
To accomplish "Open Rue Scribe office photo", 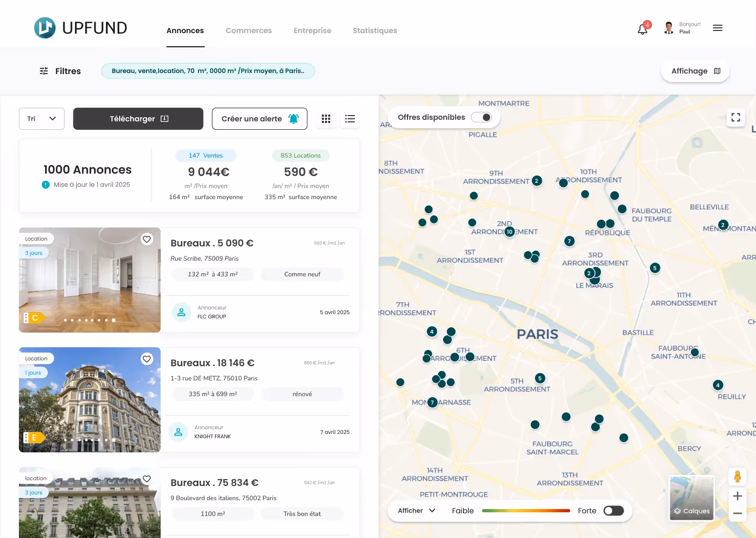I will 90,280.
